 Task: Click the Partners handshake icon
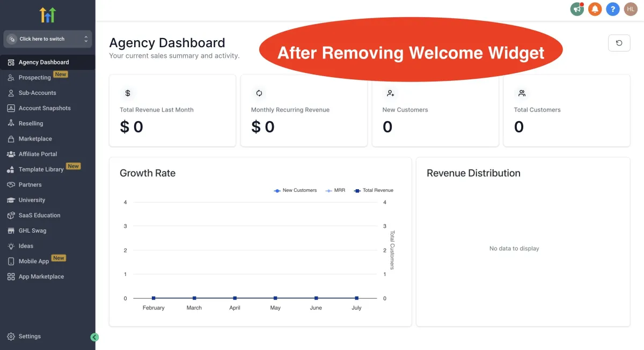(x=11, y=184)
